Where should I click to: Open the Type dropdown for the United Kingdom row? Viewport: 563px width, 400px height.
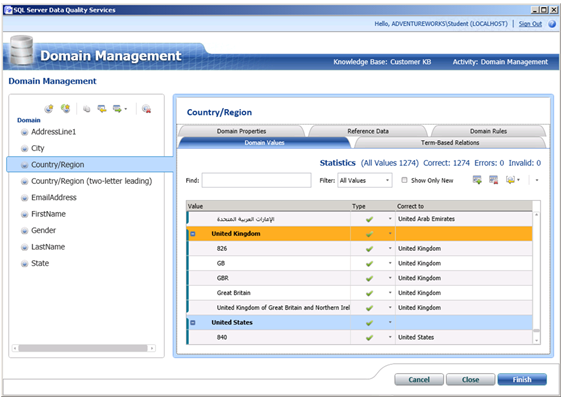390,233
